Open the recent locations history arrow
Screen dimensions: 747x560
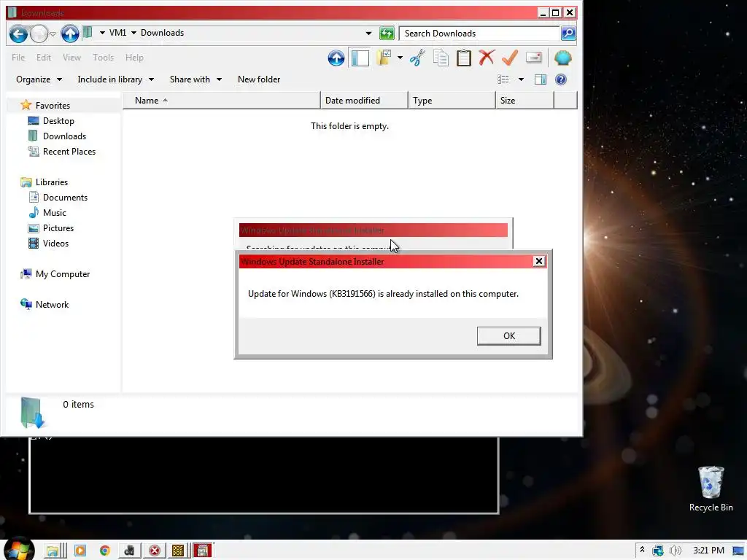(53, 34)
